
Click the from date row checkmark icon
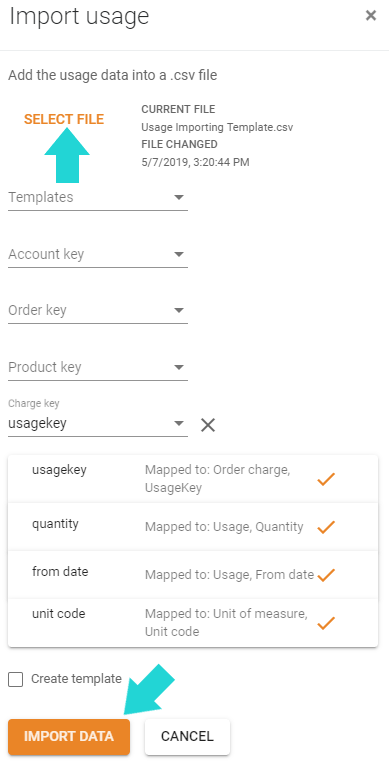(x=326, y=575)
